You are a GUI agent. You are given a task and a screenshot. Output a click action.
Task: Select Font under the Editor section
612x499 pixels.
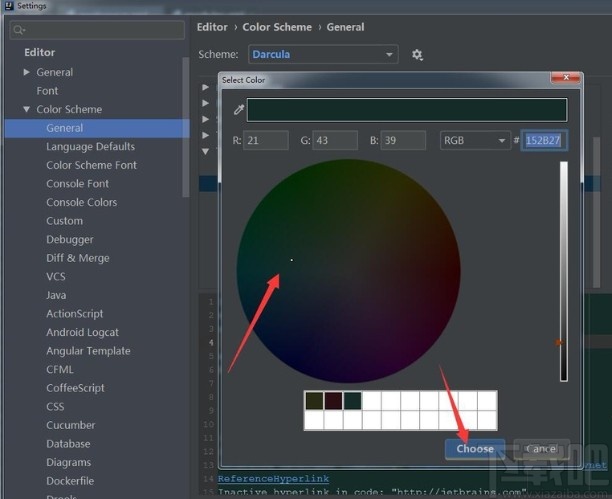[47, 91]
